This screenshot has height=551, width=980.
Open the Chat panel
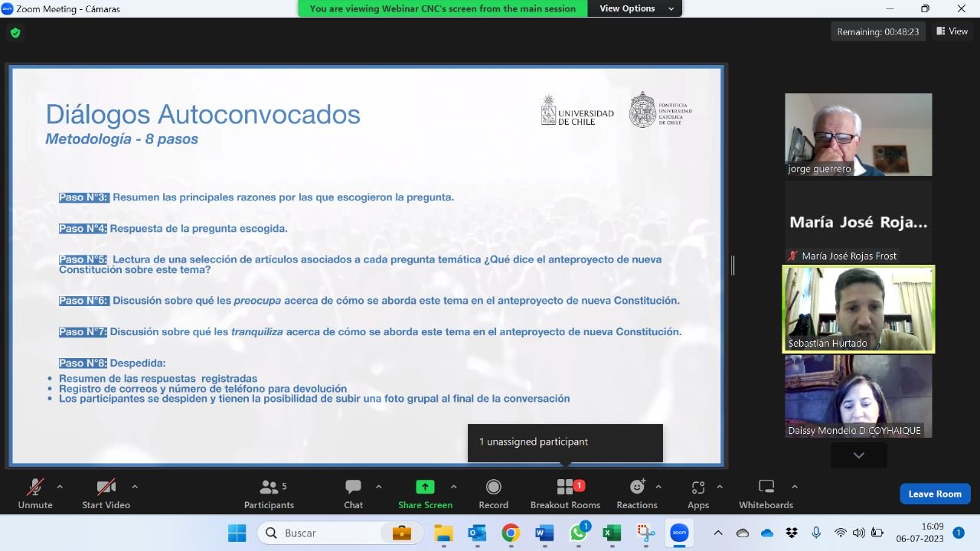(x=353, y=494)
